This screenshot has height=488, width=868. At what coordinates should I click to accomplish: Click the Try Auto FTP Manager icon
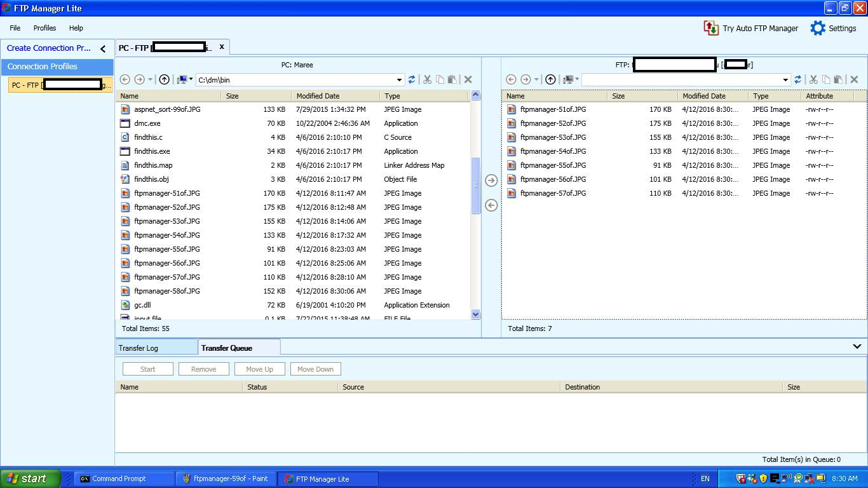coord(711,28)
